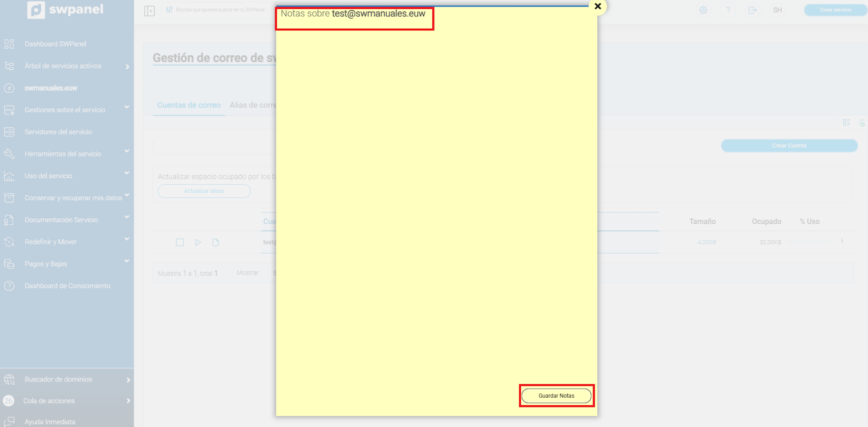Click the Crear Cuenta button
The height and width of the screenshot is (427, 868).
pyautogui.click(x=789, y=146)
